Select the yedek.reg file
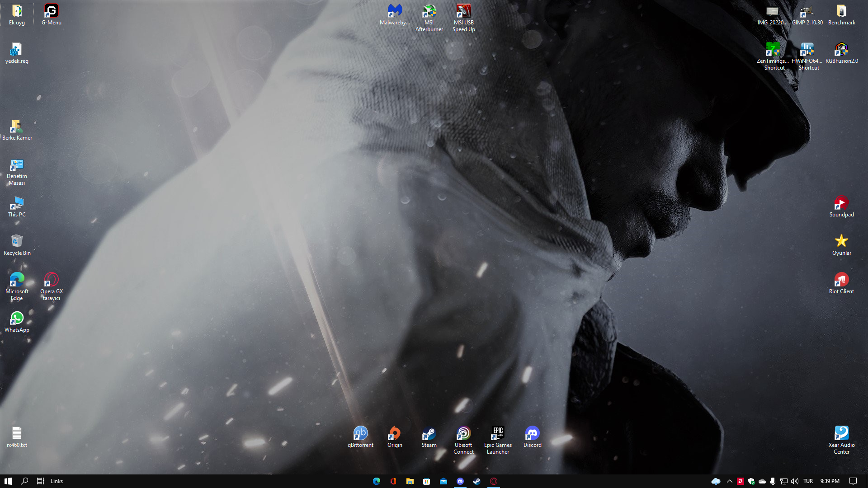The width and height of the screenshot is (868, 488). 17,53
